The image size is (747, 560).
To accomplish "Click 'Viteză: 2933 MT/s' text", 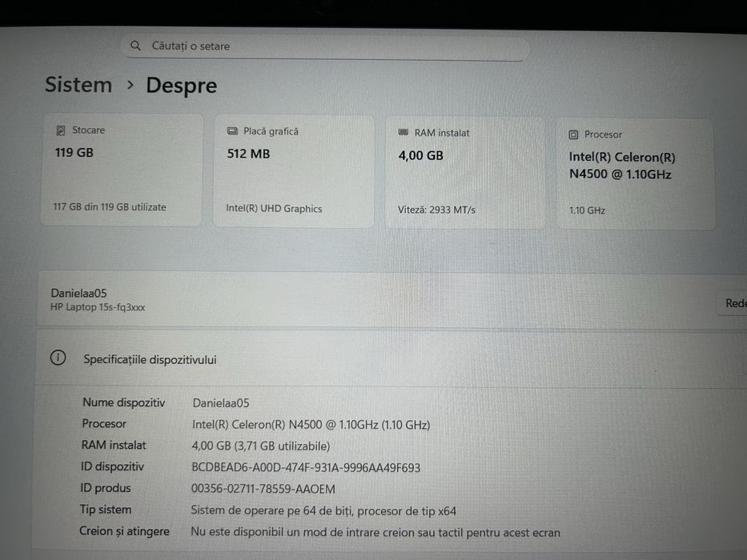I will tap(436, 210).
